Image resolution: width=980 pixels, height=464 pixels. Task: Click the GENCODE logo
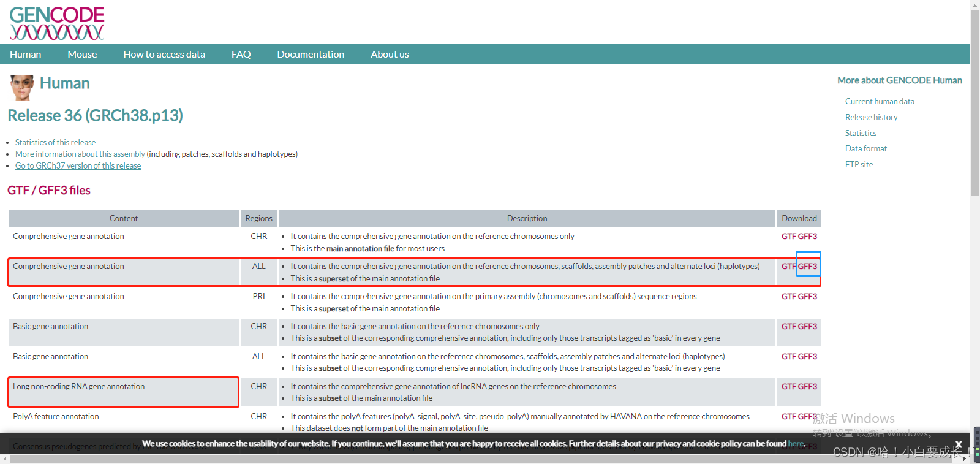[57, 23]
